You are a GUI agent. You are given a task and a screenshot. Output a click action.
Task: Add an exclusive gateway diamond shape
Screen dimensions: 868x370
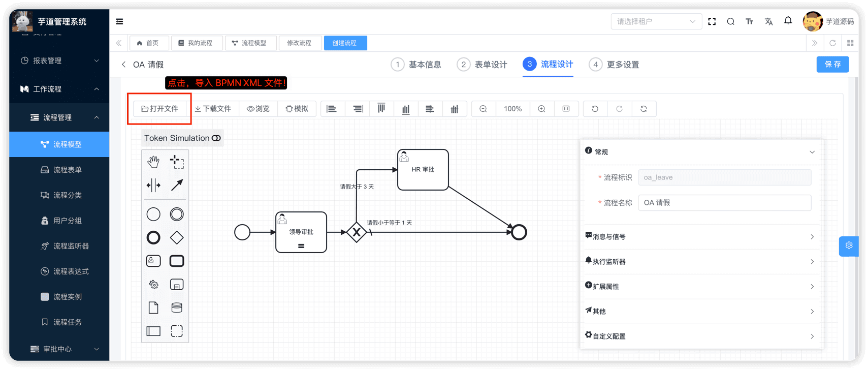pos(177,237)
